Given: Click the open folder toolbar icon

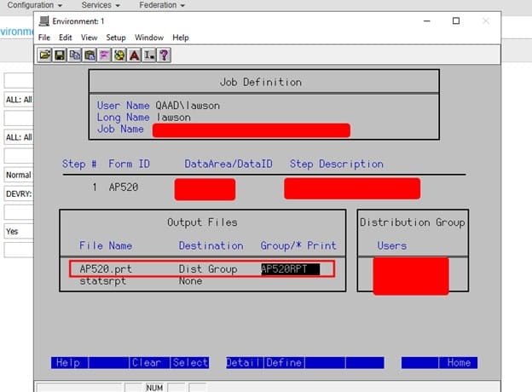Looking at the screenshot, I should (x=46, y=55).
